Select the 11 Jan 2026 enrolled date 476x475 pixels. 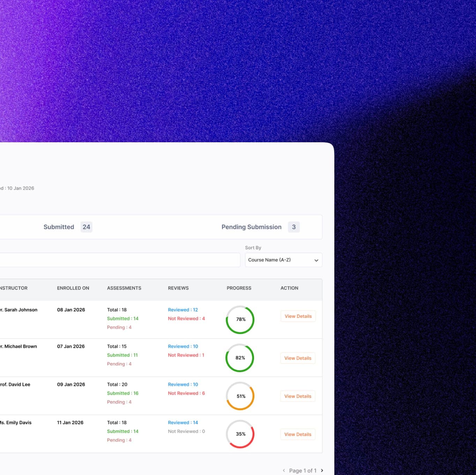70,422
